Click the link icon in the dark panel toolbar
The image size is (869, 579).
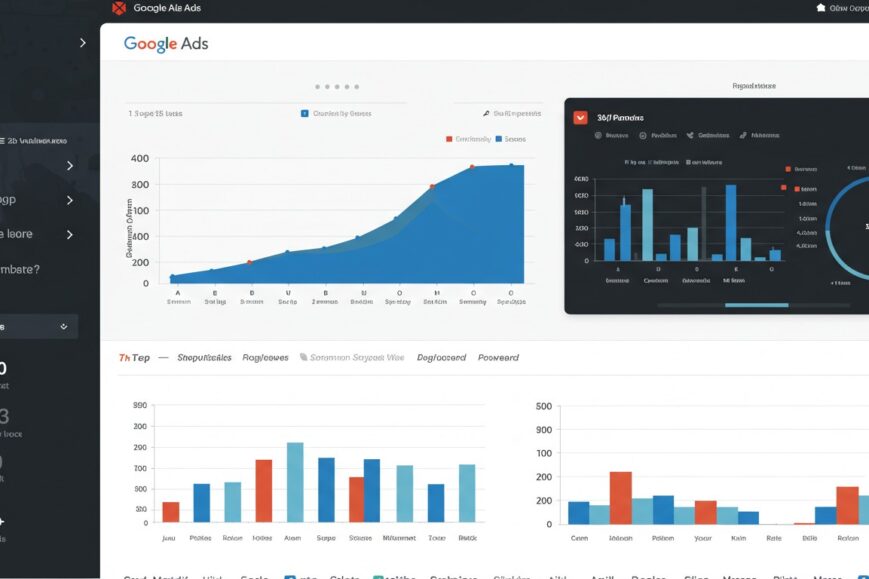743,135
